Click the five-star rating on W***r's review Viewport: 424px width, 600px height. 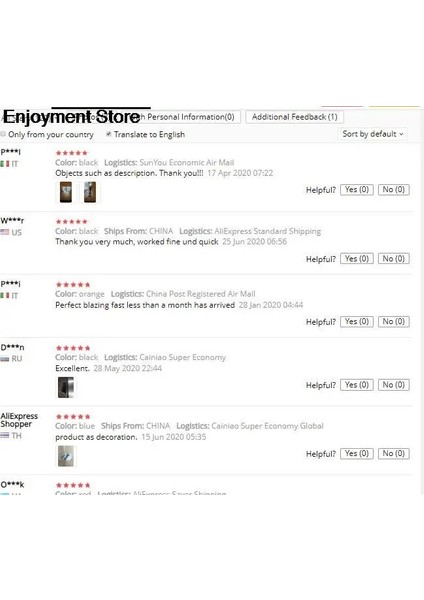click(x=72, y=222)
